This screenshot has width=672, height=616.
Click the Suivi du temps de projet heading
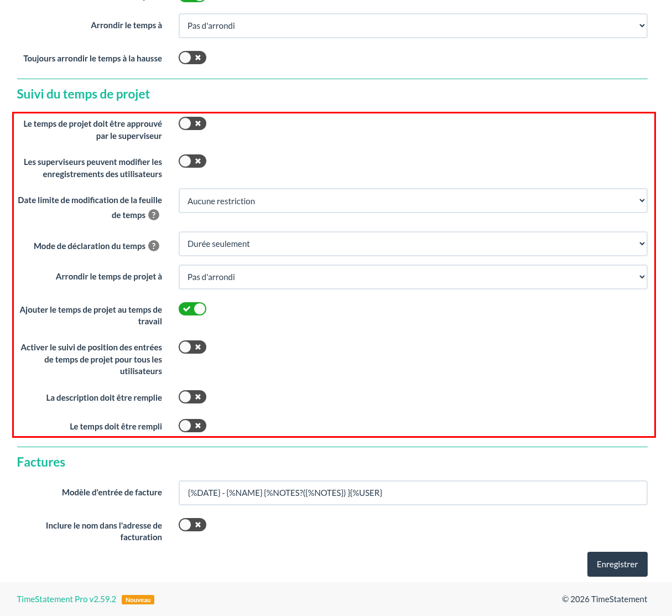(x=84, y=94)
